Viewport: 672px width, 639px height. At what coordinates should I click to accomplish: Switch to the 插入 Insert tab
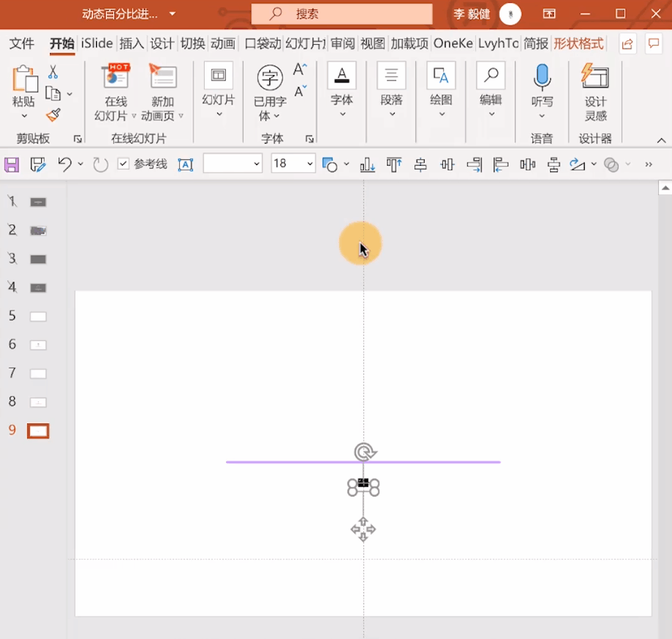(131, 43)
